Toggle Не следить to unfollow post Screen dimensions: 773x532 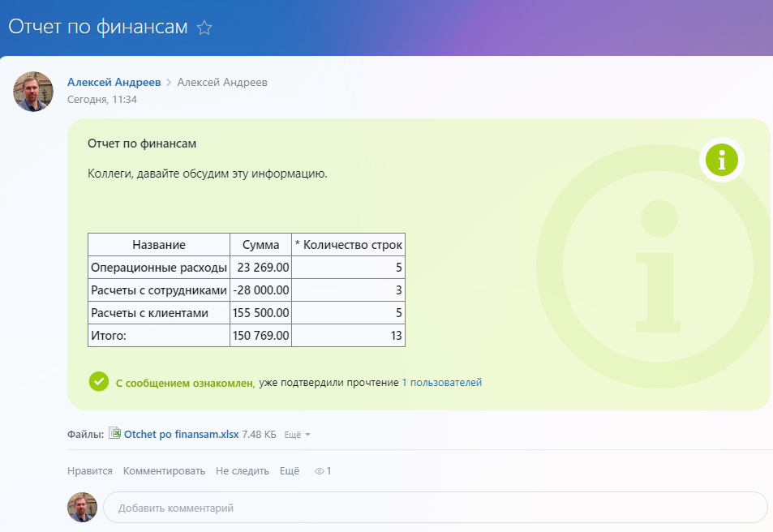[x=242, y=471]
